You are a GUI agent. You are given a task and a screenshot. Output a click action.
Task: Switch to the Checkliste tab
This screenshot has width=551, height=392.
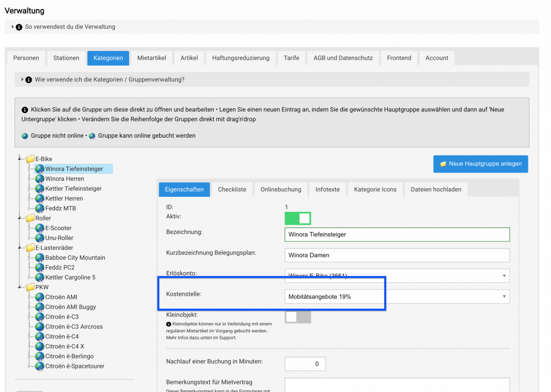(232, 189)
